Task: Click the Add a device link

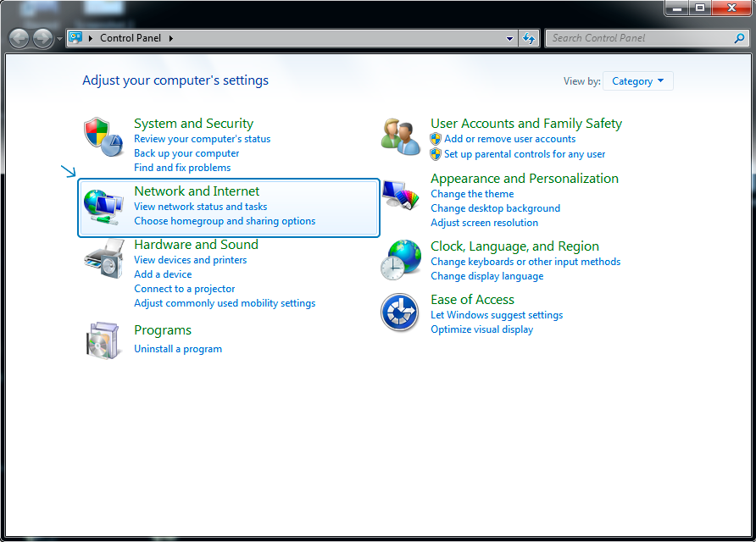Action: (163, 274)
